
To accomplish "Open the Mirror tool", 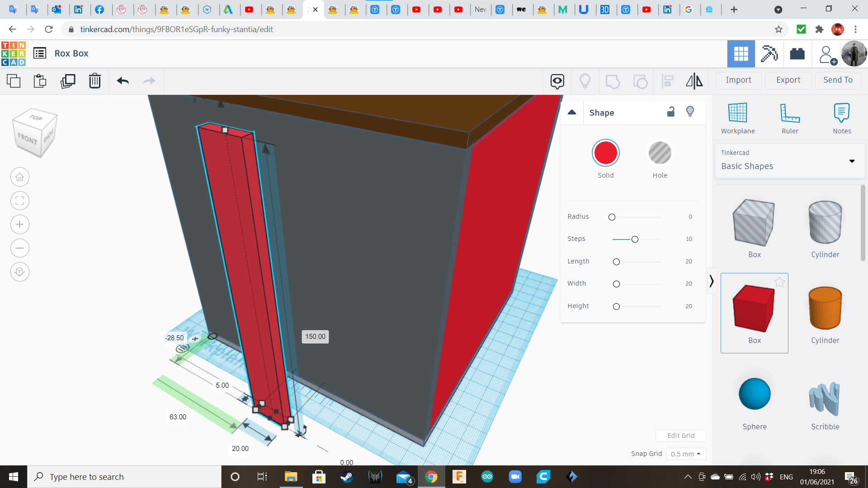I will click(x=694, y=81).
